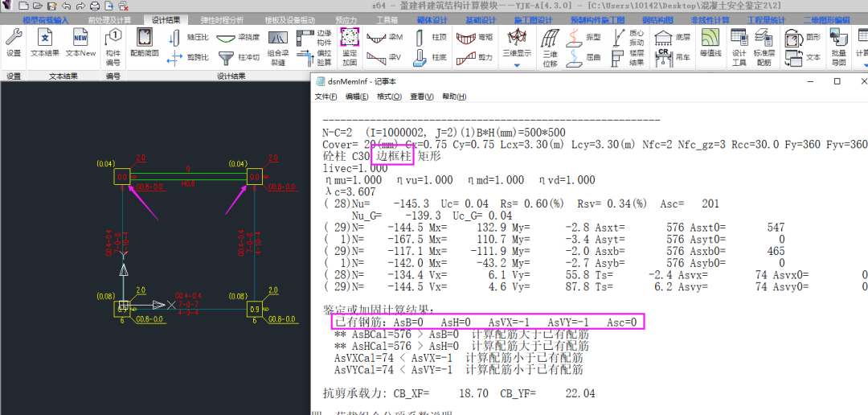Screen dimensions: 868x415
Task: Click the Print quick-access icon
Action: [95, 6]
